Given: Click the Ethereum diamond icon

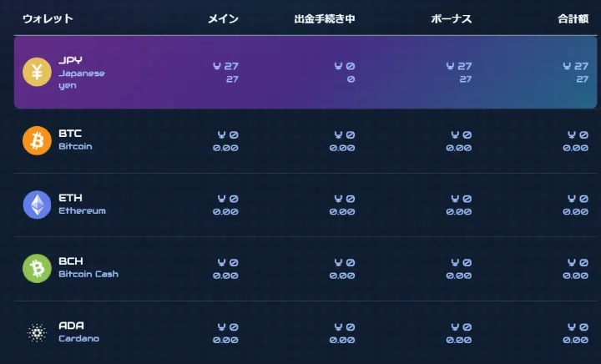Looking at the screenshot, I should 37,205.
